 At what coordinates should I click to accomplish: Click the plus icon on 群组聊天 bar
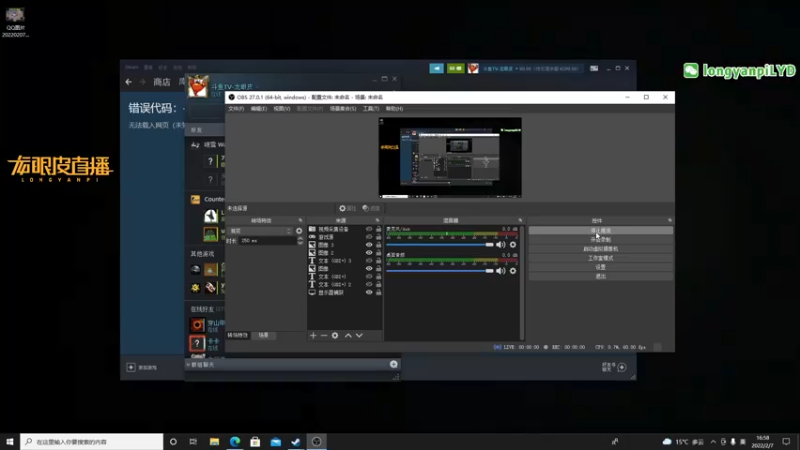coord(393,364)
